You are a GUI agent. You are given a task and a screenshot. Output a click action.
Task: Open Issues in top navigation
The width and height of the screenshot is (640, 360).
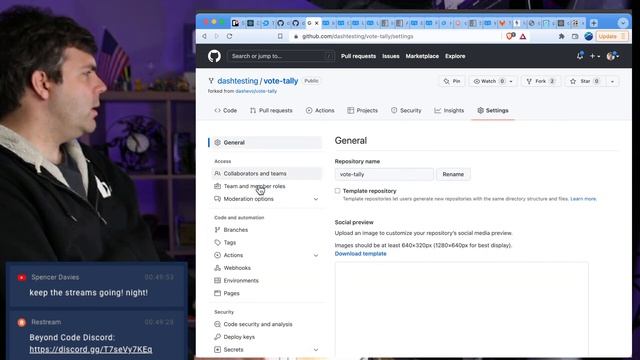click(391, 56)
